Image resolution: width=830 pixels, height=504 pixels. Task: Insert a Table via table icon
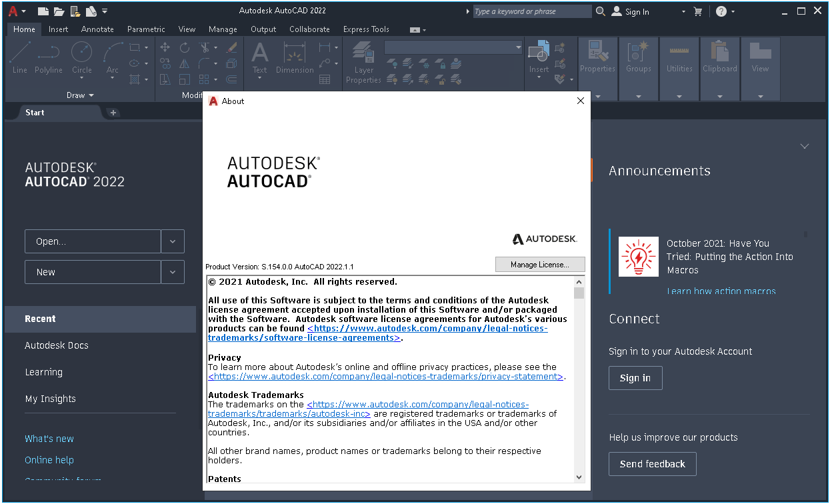click(x=325, y=79)
